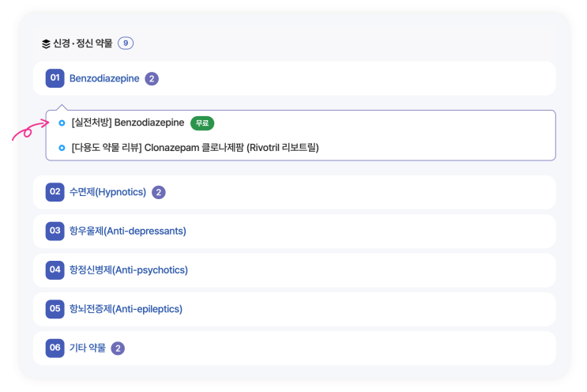587x392 pixels.
Task: Click the 03 number badge
Action: point(55,231)
